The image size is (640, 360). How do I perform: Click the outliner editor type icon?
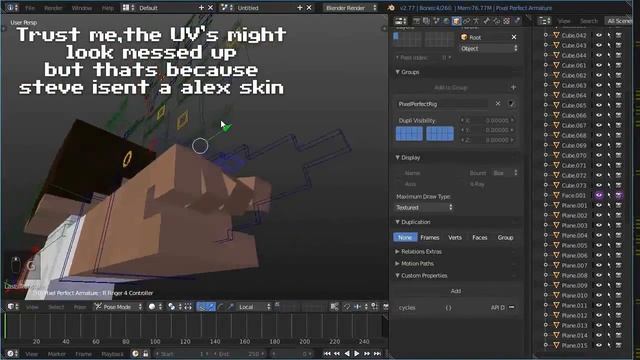(x=544, y=20)
